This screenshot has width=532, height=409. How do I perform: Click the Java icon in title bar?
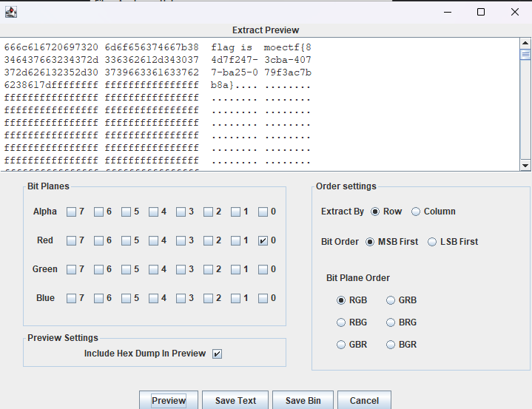click(10, 12)
